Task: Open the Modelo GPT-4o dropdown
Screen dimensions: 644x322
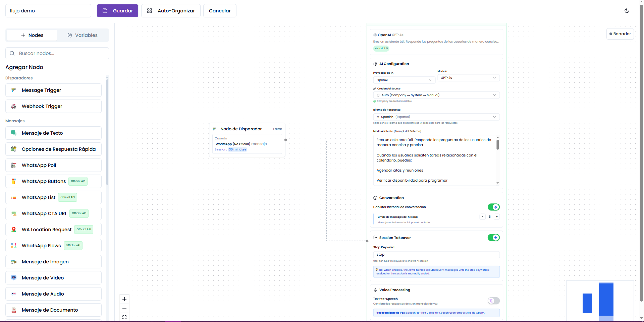Action: click(x=468, y=78)
